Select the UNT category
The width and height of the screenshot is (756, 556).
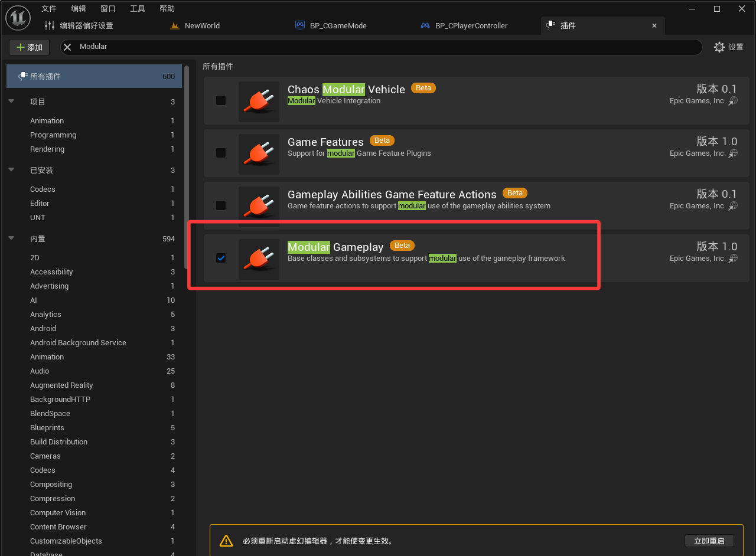point(94,217)
